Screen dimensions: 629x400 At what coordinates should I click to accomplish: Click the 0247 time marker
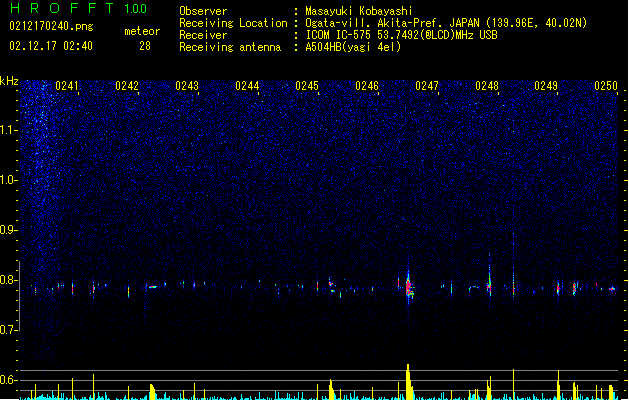[427, 86]
